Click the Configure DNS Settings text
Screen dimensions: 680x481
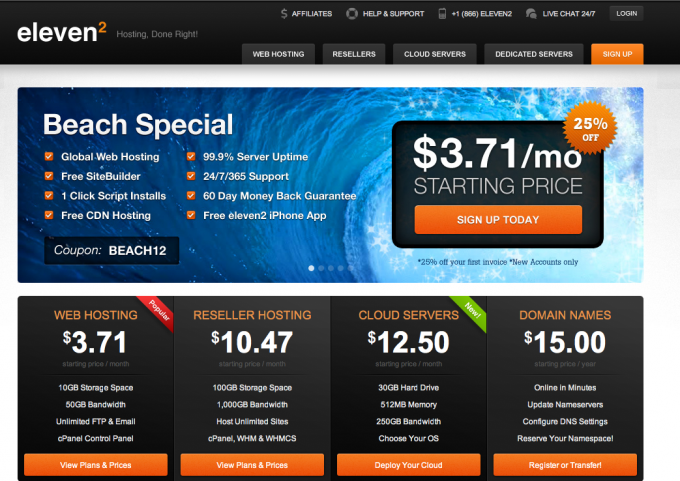click(x=565, y=422)
